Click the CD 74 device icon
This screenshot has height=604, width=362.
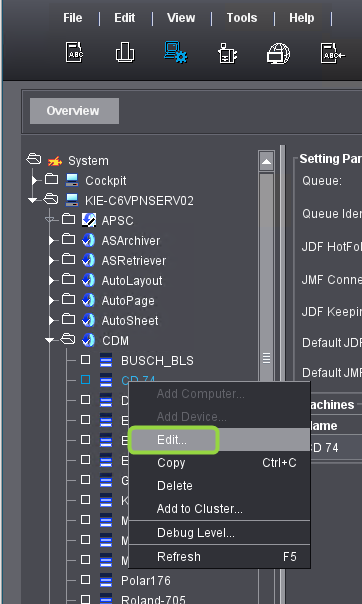click(x=106, y=380)
